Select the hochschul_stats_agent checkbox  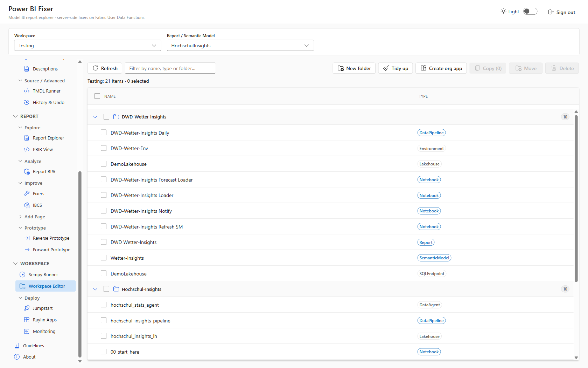[x=104, y=305]
